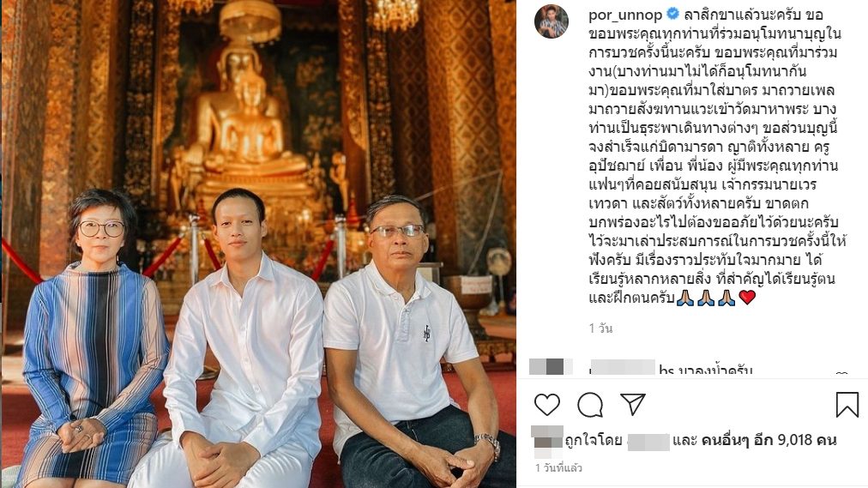Click the small liker avatar beside ถูกใจโดย
Viewport: 868px width, 488px height.
547,441
